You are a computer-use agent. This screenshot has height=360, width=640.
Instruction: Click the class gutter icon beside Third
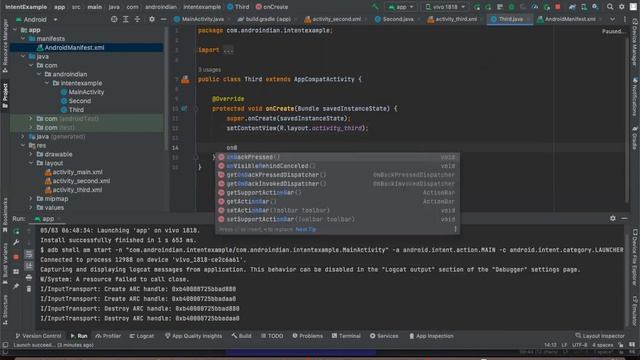coord(185,79)
